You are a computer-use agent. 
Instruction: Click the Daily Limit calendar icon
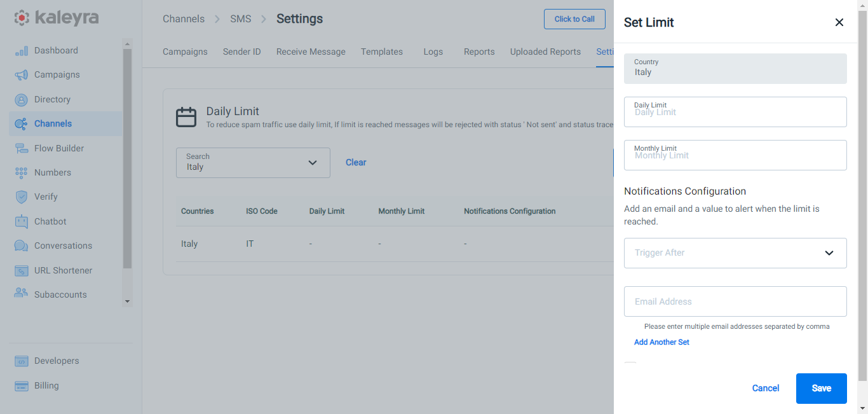pos(186,117)
